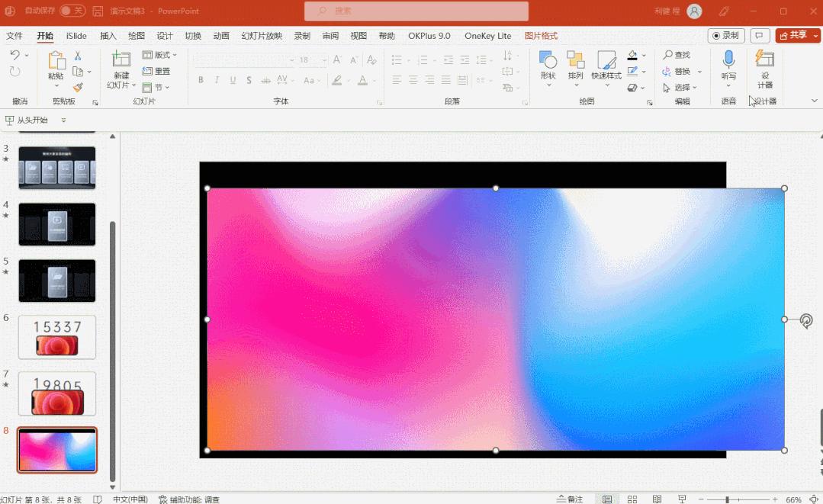Start Dictate (听写) microphone
Viewport: 823px width, 504px height.
pos(728,66)
